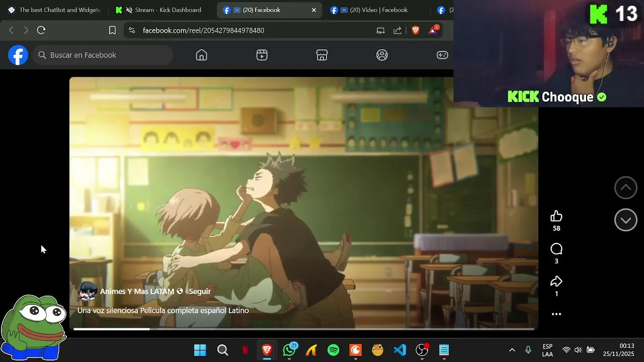This screenshot has width=644, height=362.
Task: Open the ESP LAA language switcher
Action: [547, 350]
